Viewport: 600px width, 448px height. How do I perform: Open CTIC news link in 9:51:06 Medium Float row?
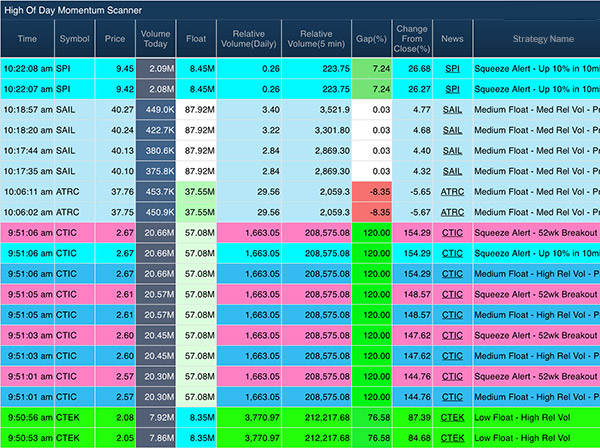(452, 274)
